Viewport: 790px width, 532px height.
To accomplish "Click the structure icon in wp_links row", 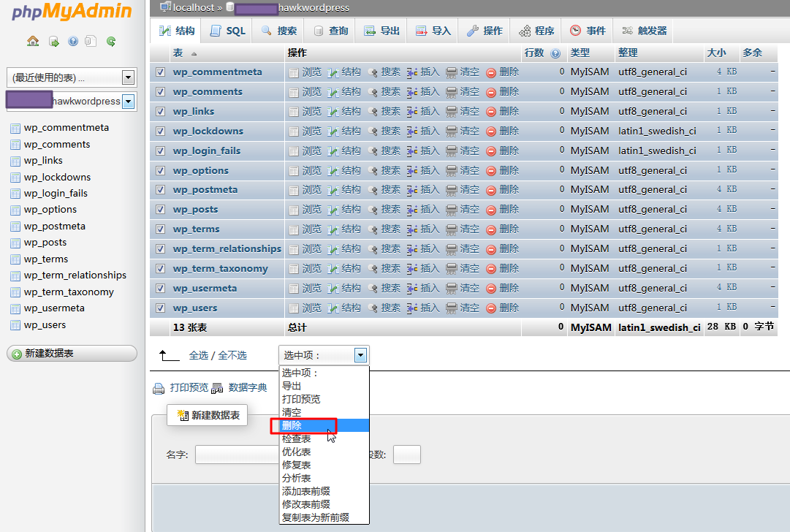I will [333, 112].
